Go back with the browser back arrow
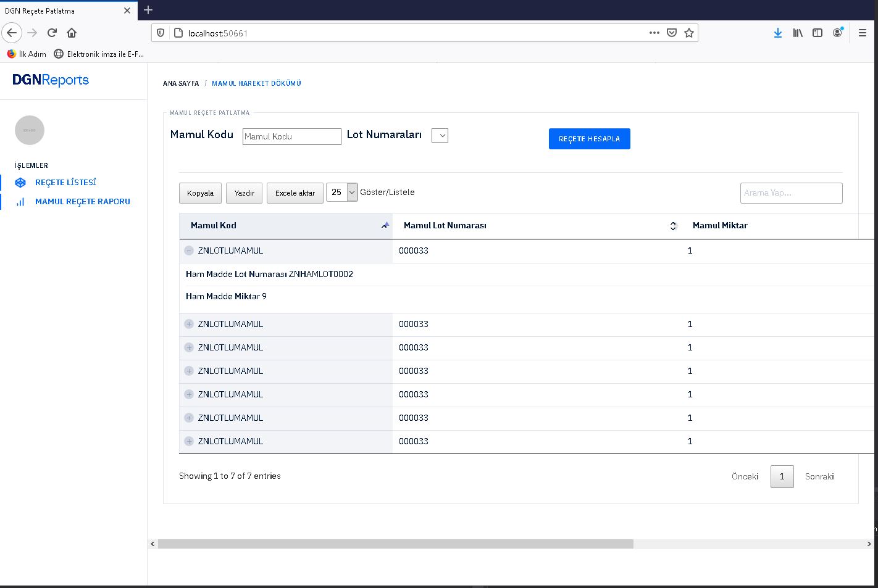Viewport: 878px width, 588px height. coord(12,33)
